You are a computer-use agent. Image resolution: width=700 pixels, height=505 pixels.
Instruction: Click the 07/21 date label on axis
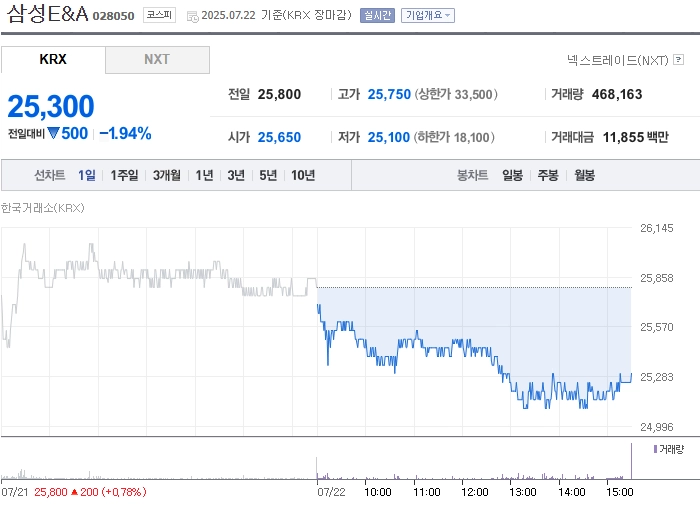(x=15, y=492)
